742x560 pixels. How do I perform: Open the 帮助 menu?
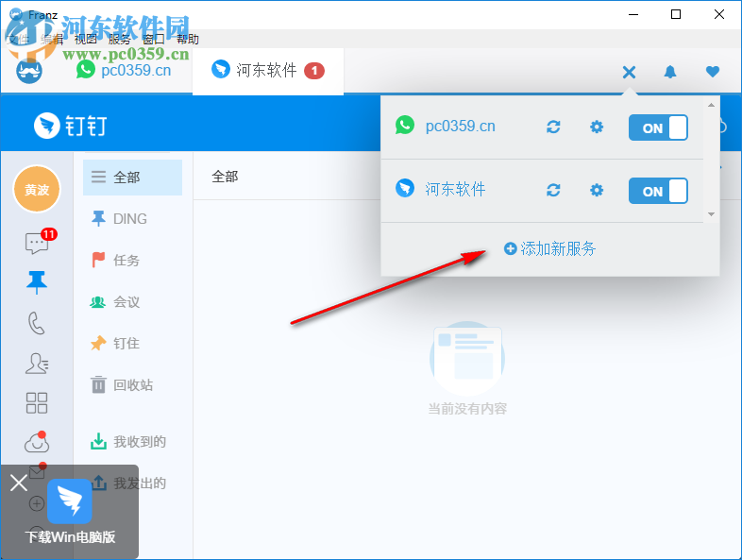coord(188,40)
